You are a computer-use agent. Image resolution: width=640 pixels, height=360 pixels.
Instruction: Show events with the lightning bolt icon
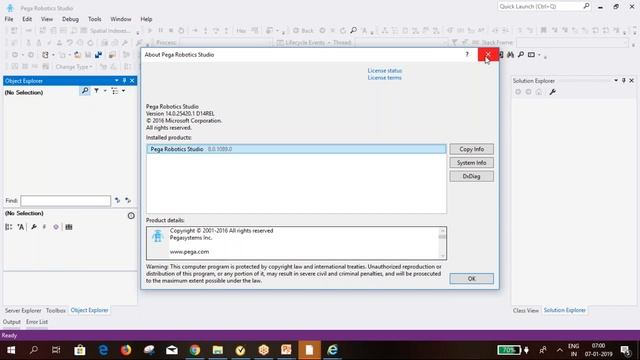point(44,227)
